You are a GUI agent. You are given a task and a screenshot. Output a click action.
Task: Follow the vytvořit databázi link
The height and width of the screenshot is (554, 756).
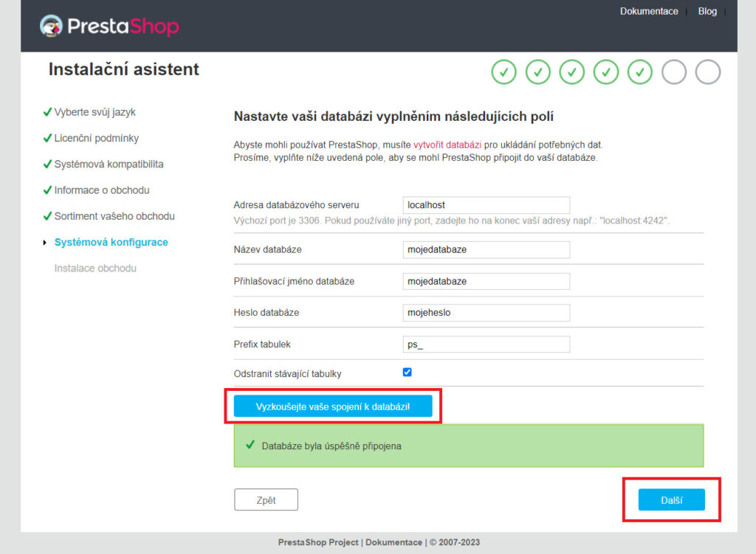[447, 145]
